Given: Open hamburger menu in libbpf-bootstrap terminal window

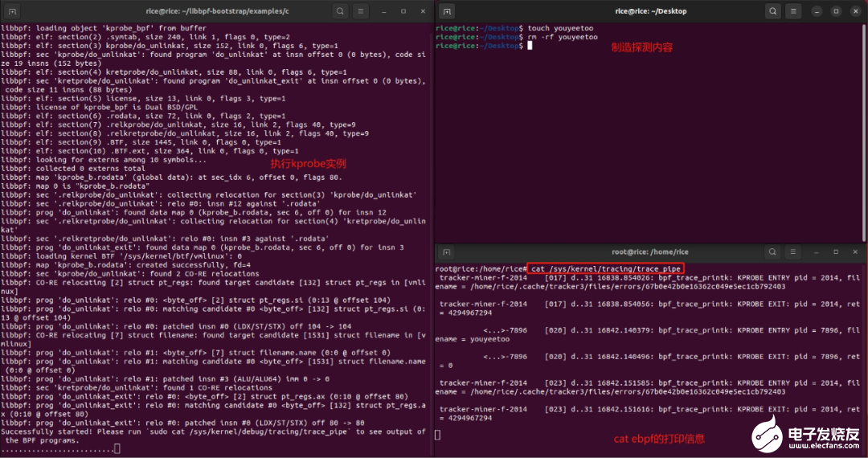Looking at the screenshot, I should coord(361,11).
